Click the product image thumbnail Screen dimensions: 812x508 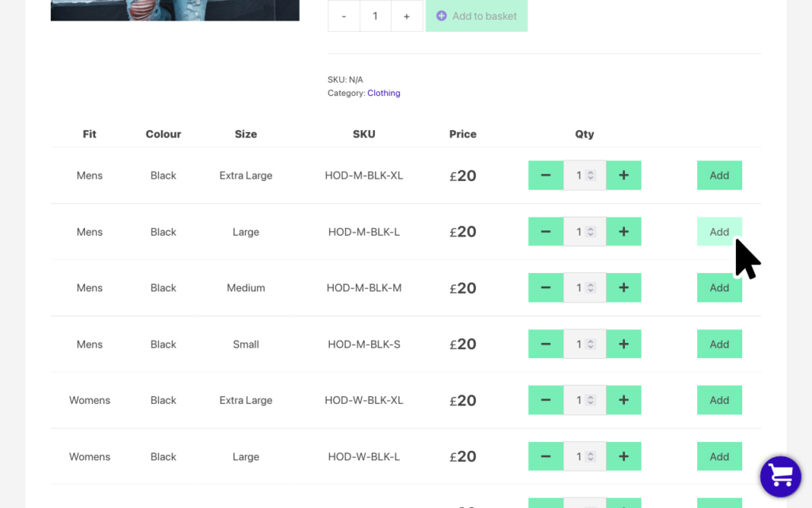point(175,10)
